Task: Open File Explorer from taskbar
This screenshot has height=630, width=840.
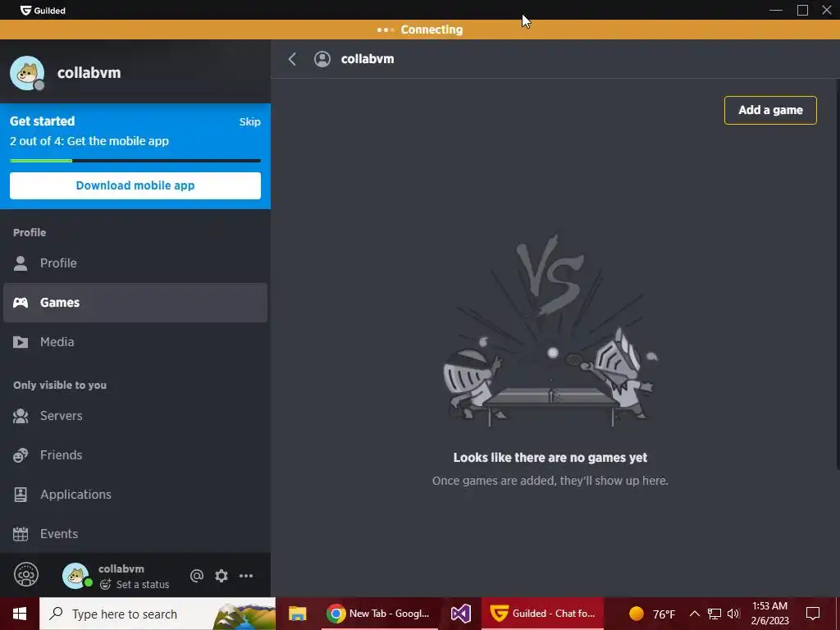Action: pos(297,614)
